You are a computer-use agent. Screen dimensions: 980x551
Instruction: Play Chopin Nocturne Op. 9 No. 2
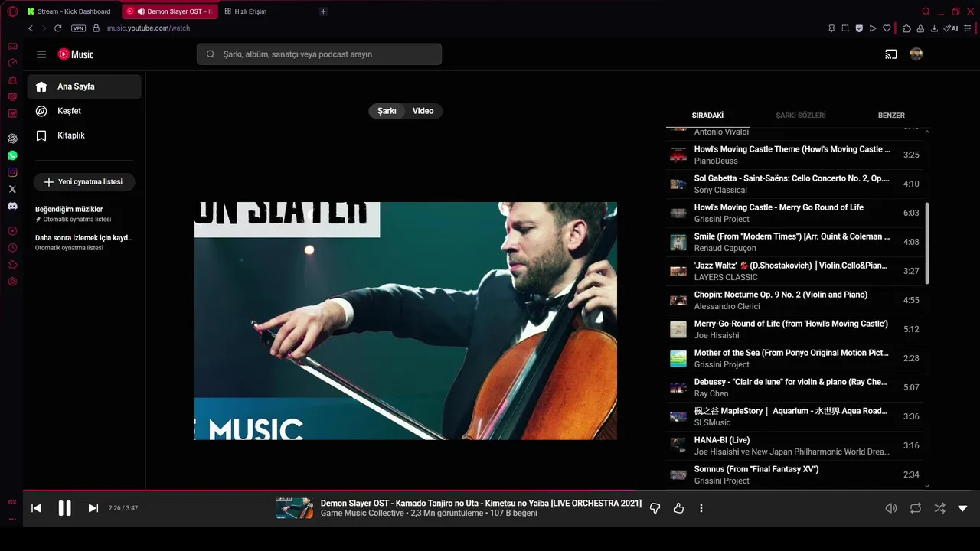795,301
